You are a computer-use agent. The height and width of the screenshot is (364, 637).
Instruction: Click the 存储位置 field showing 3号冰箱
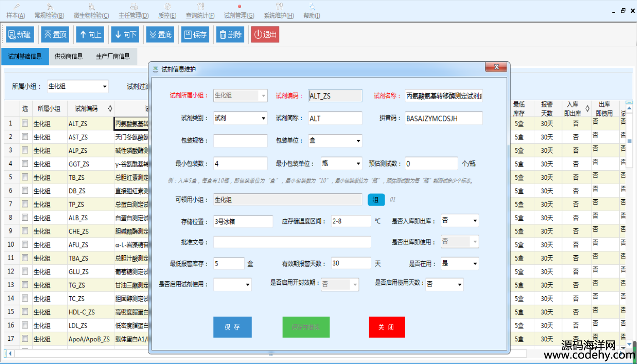coord(243,222)
